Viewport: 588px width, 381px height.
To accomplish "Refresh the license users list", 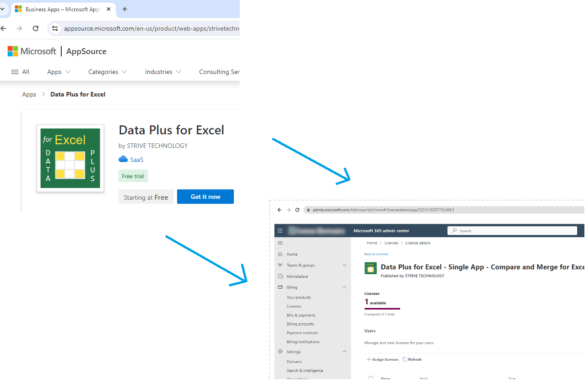I will 412,359.
